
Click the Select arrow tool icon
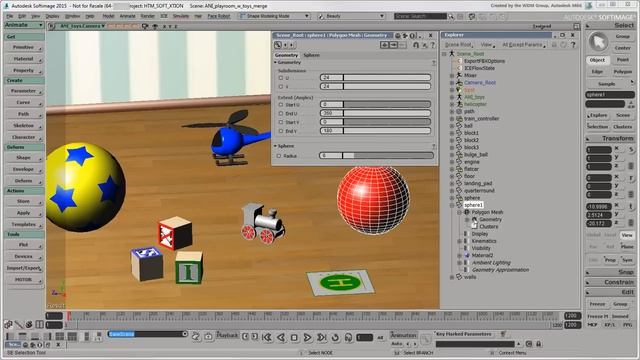coord(598,42)
